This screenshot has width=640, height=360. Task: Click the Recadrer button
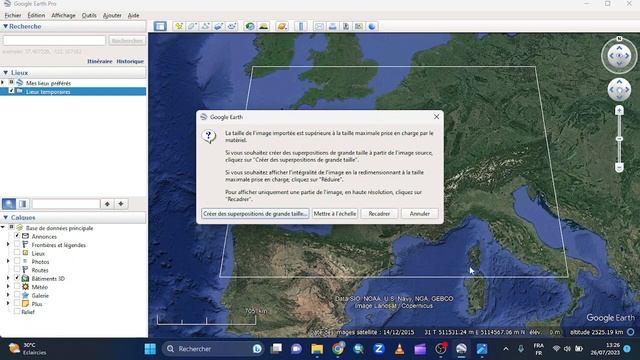pyautogui.click(x=379, y=213)
